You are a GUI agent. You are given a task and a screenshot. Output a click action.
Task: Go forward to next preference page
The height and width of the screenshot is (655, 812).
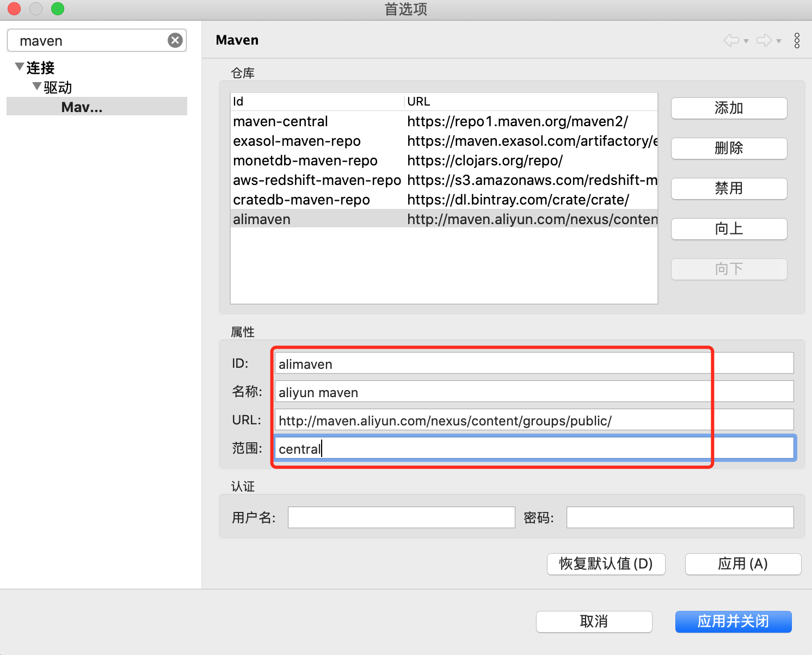click(764, 40)
